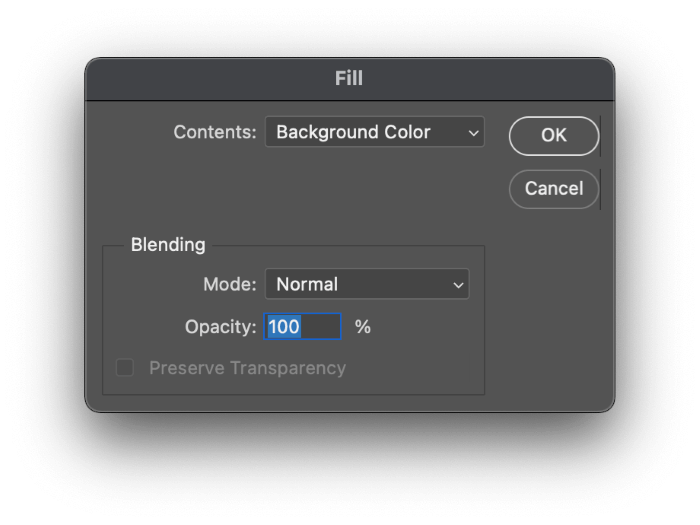The height and width of the screenshot is (525, 700).
Task: Click the percent sign beside Opacity
Action: click(363, 327)
